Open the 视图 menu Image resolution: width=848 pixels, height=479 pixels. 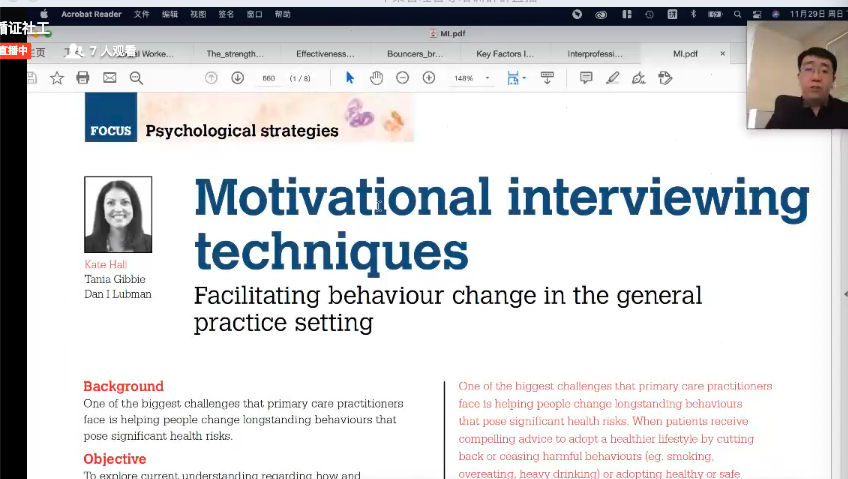click(198, 14)
